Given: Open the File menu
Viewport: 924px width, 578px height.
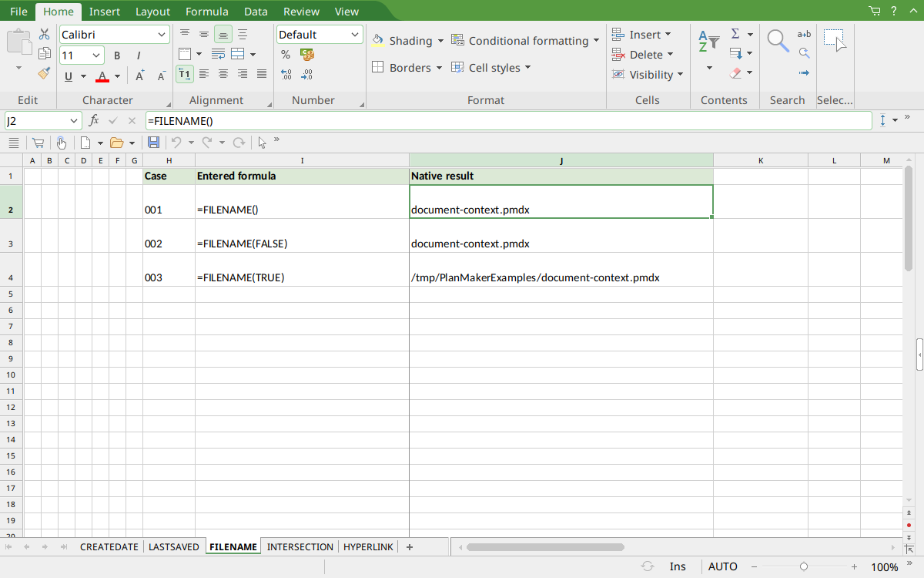Looking at the screenshot, I should (18, 12).
